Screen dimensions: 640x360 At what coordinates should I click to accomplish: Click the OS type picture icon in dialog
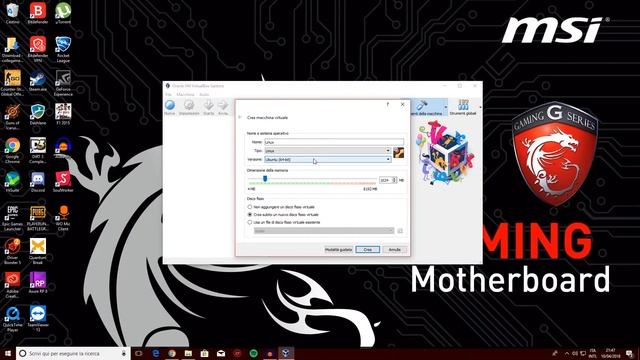pos(398,153)
